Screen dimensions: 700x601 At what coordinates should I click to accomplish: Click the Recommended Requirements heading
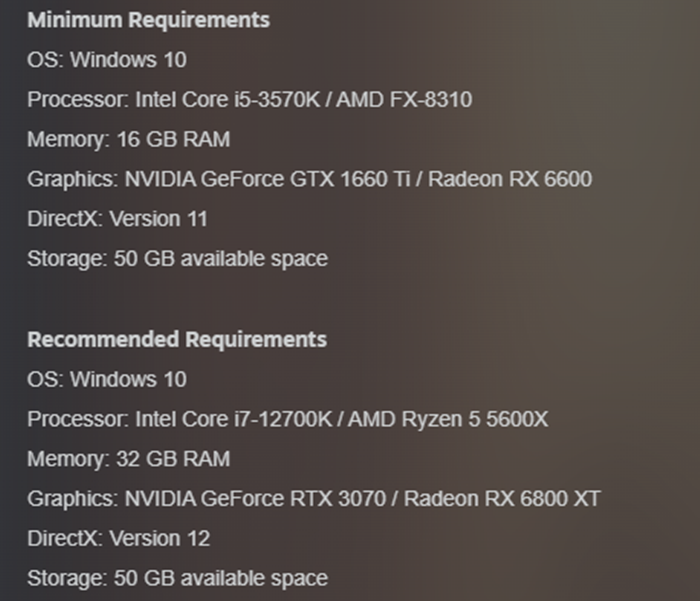[x=177, y=339]
